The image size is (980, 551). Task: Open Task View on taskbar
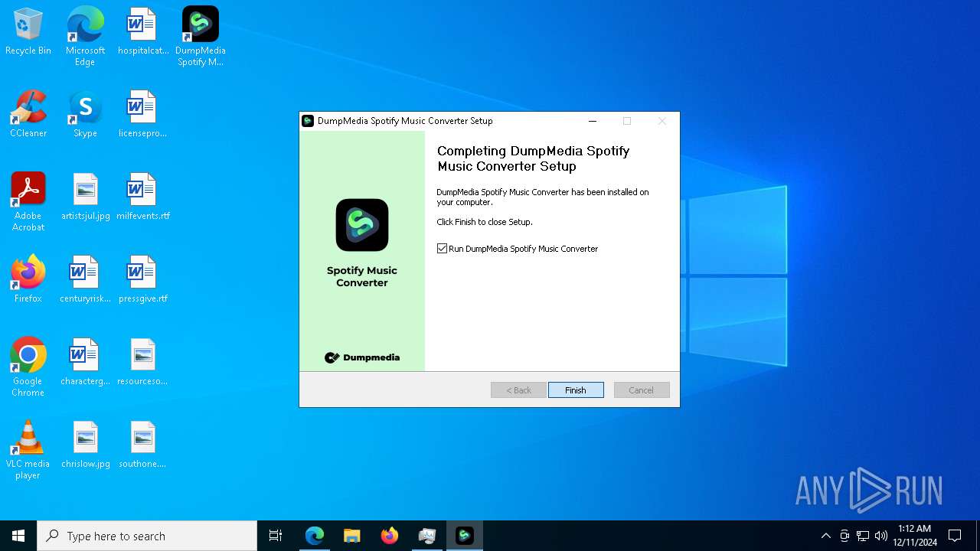pyautogui.click(x=276, y=536)
